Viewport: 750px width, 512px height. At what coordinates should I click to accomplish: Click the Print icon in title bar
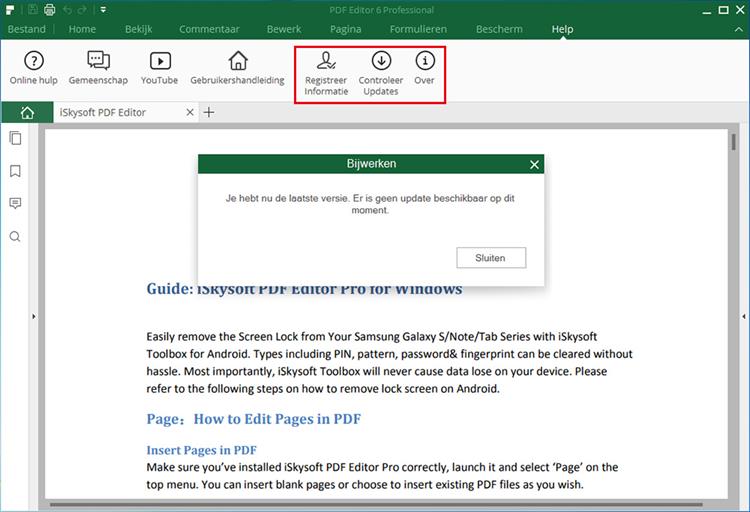(50, 10)
